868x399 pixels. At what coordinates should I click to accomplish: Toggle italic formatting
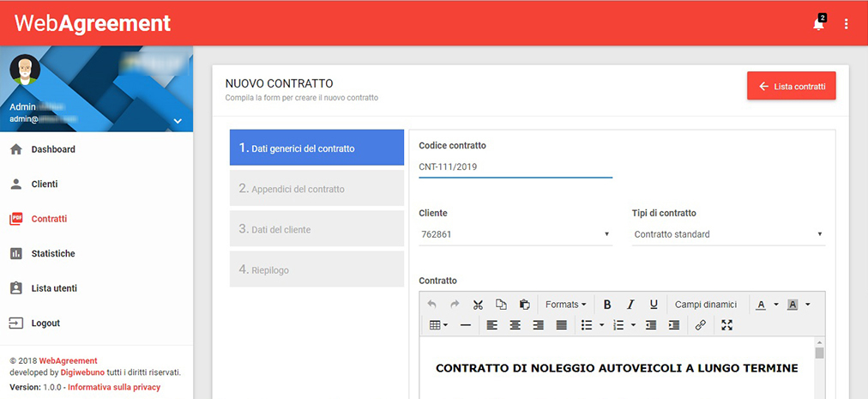(630, 305)
